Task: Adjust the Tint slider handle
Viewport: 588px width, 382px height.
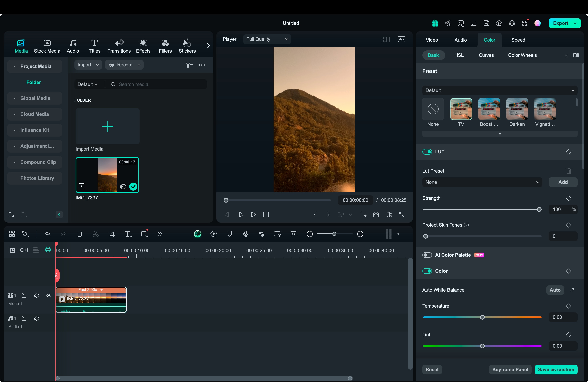Action: tap(482, 346)
